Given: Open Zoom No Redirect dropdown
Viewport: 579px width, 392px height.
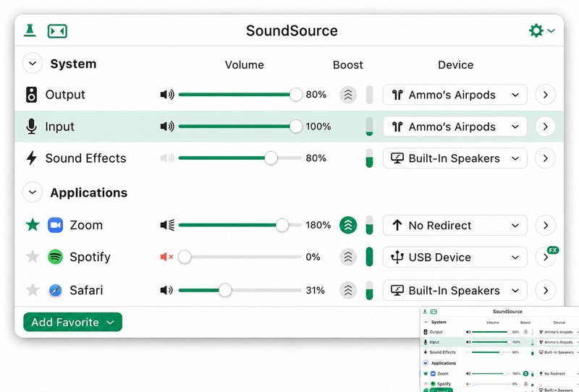Looking at the screenshot, I should 455,225.
